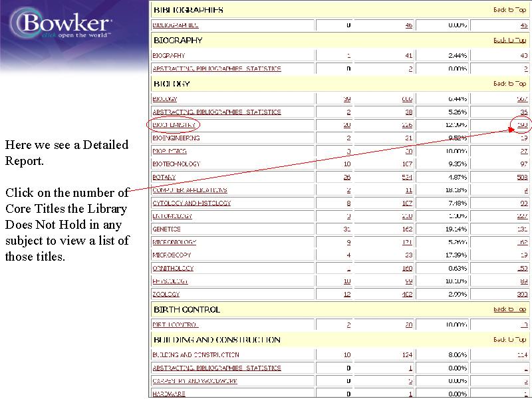Screen dimensions: 532x399
Task: Open the held count 12 in the Zoology row
Action: point(346,294)
